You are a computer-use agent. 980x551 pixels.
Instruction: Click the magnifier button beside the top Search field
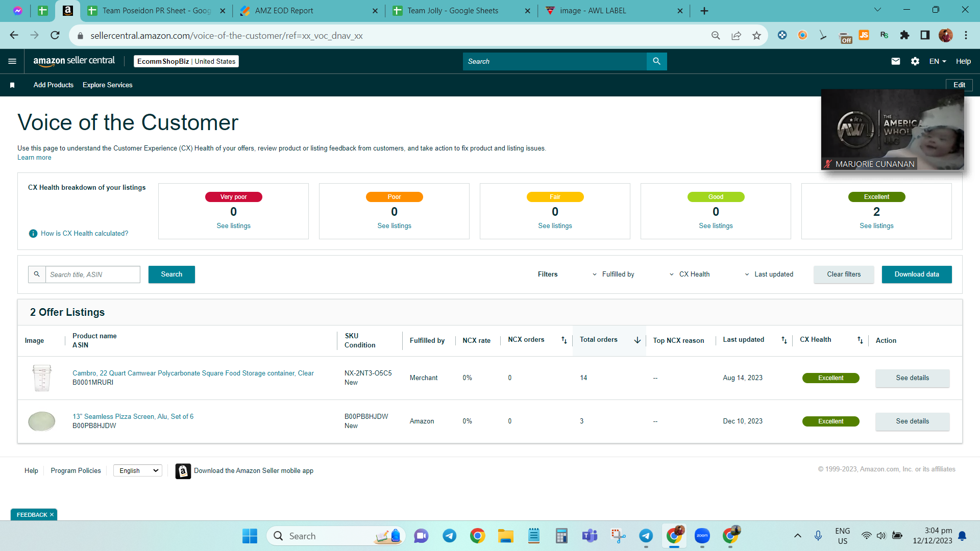coord(656,61)
